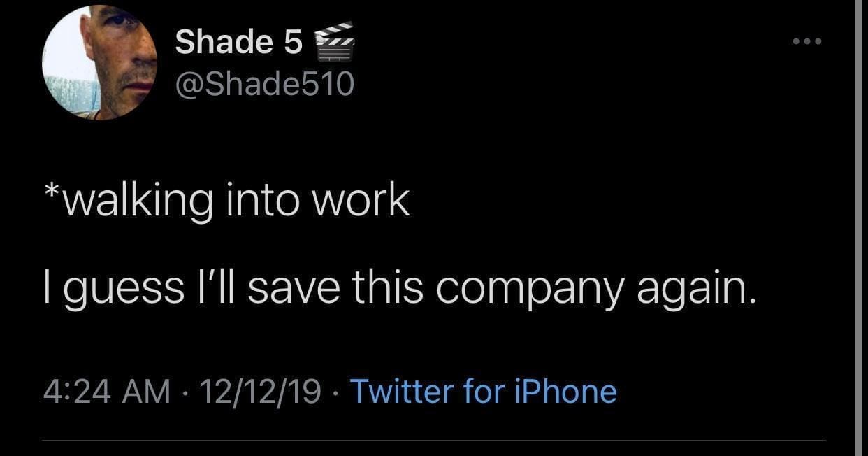The image size is (868, 456).
Task: Open the Shade 5 profile picture
Action: click(100, 63)
